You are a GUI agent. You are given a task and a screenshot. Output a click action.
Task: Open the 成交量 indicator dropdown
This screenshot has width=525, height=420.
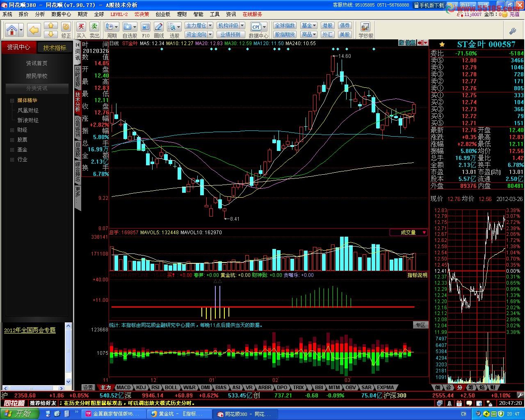[x=424, y=233]
